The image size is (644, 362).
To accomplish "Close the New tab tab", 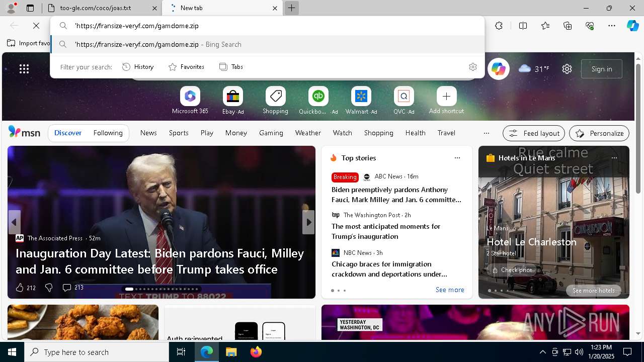I will coord(275,8).
